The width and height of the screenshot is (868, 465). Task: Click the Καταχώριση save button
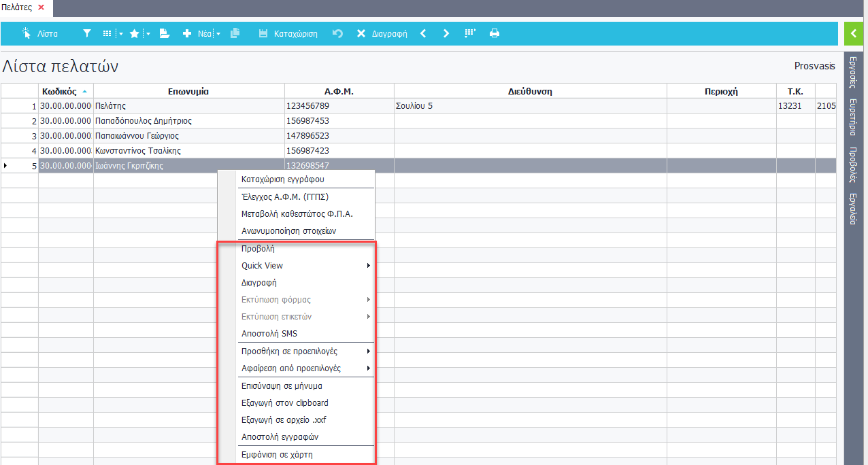tap(288, 33)
